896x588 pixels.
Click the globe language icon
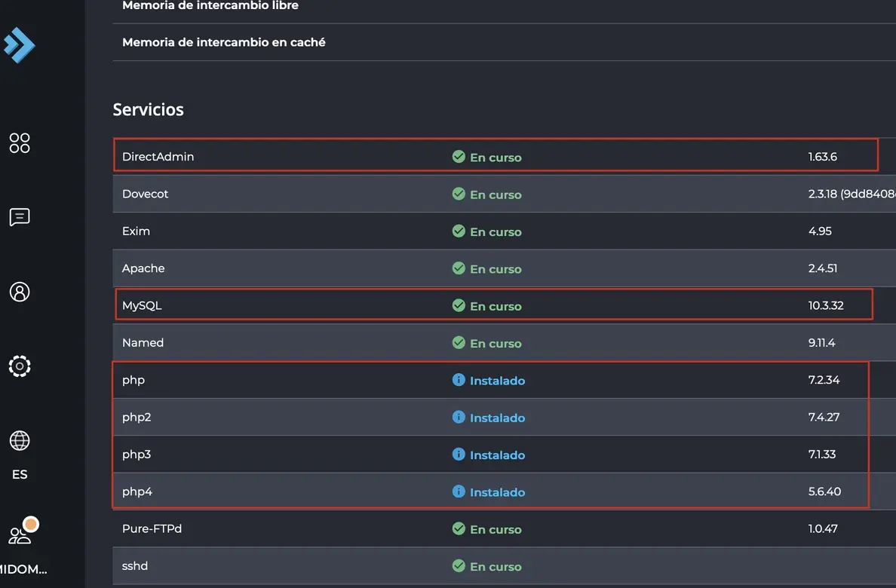(20, 440)
